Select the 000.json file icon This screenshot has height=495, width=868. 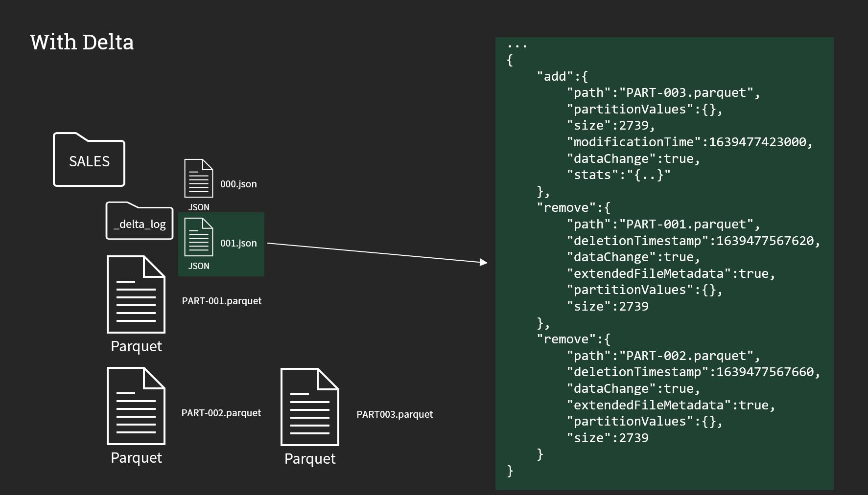click(199, 178)
